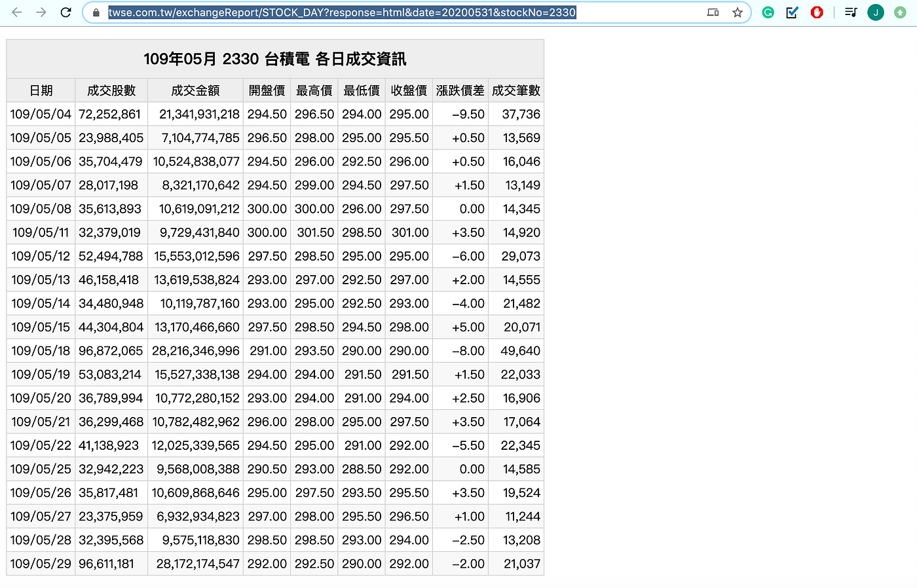Click the green update arrow icon

[900, 12]
